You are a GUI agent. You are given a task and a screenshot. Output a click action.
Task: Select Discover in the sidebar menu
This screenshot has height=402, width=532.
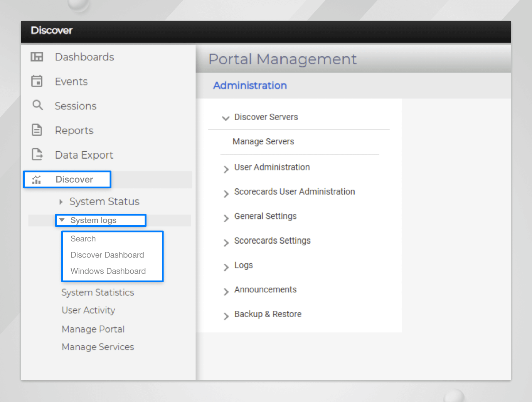[74, 179]
